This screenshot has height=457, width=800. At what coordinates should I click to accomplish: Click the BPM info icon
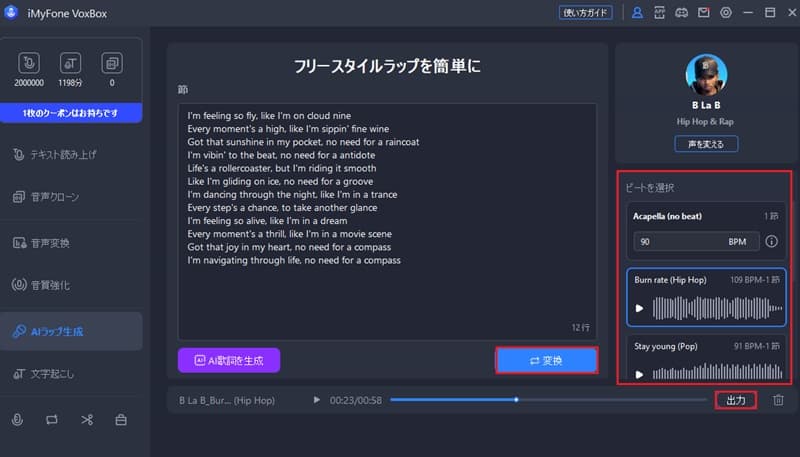coord(771,241)
